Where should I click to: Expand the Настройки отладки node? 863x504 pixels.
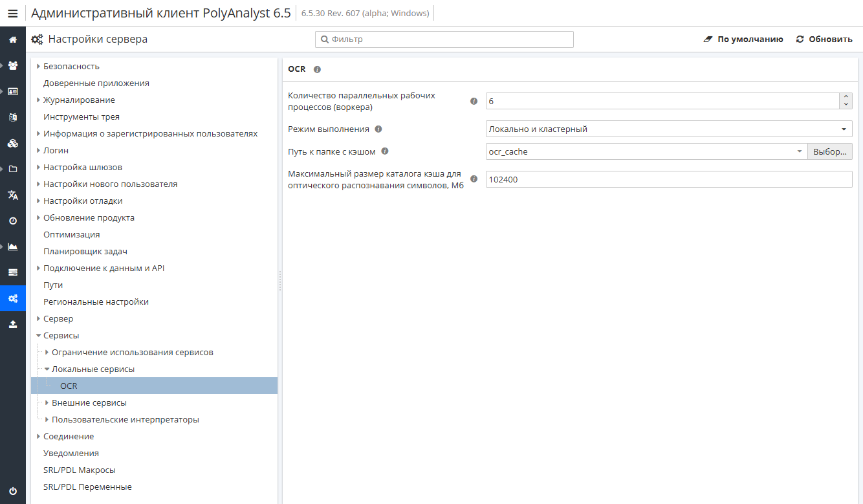tap(39, 201)
